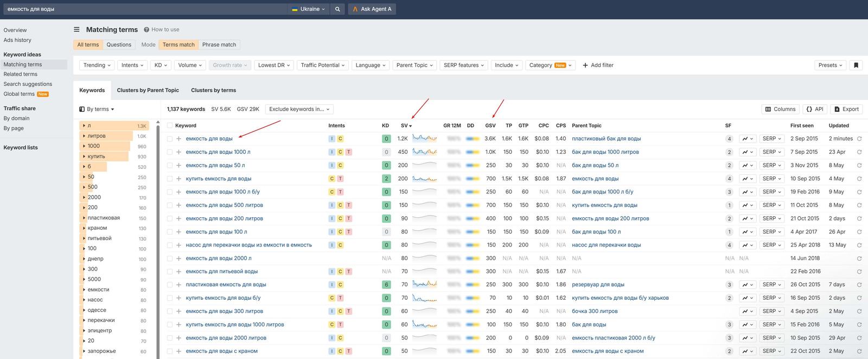Open the Volume filter dropdown
Screen dimensions: 868x359
tap(190, 65)
